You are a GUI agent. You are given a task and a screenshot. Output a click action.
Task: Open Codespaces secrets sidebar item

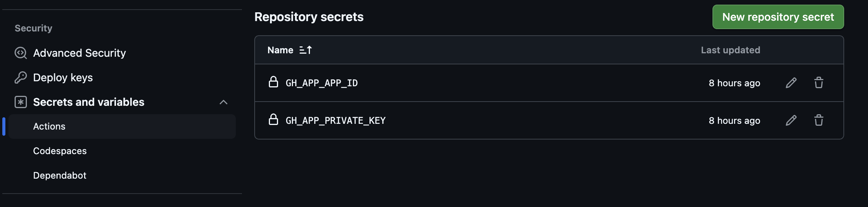click(60, 151)
